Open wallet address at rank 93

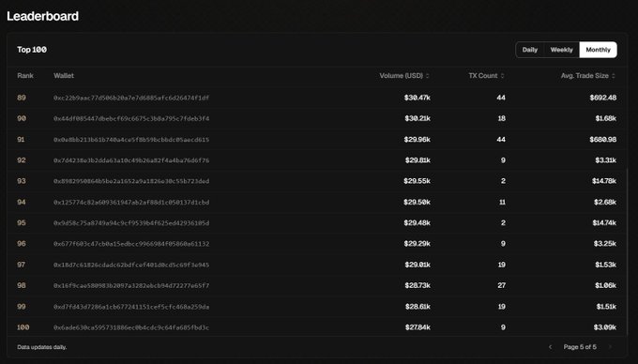[131, 181]
